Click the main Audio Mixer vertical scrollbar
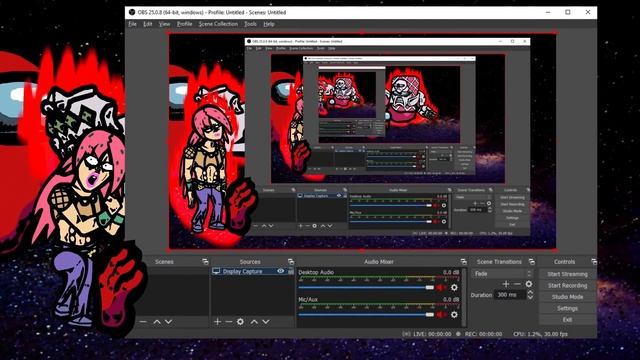This screenshot has height=360, width=640. click(x=464, y=297)
